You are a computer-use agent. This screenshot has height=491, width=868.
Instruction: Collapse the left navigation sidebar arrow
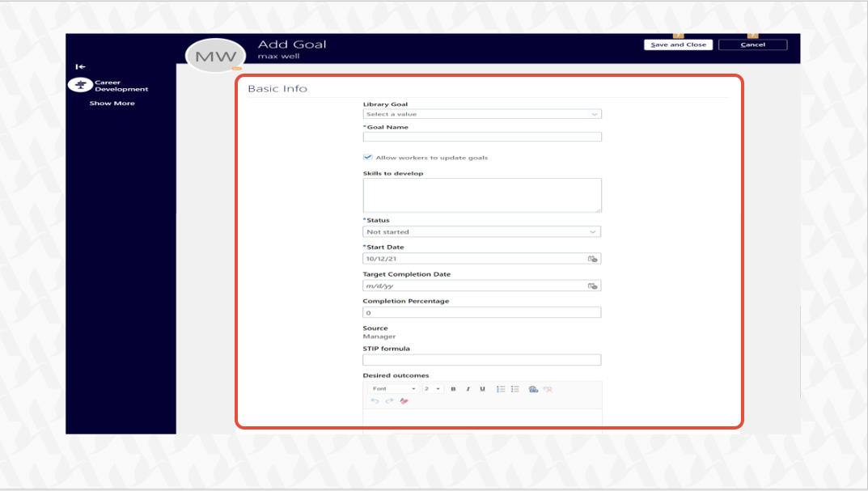point(80,66)
